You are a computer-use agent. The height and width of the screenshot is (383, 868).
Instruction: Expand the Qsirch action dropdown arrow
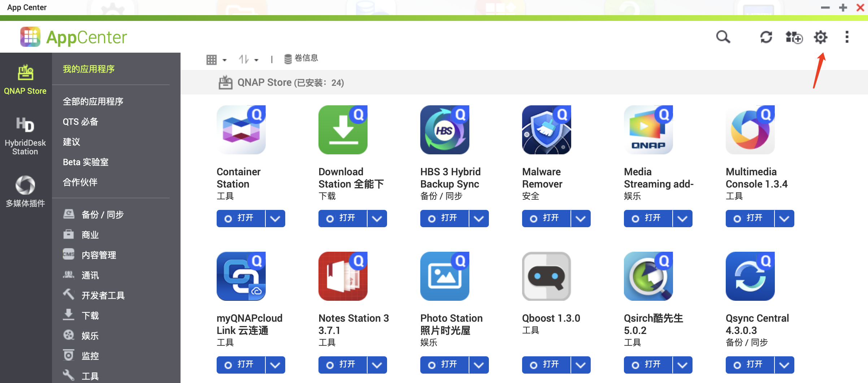682,365
